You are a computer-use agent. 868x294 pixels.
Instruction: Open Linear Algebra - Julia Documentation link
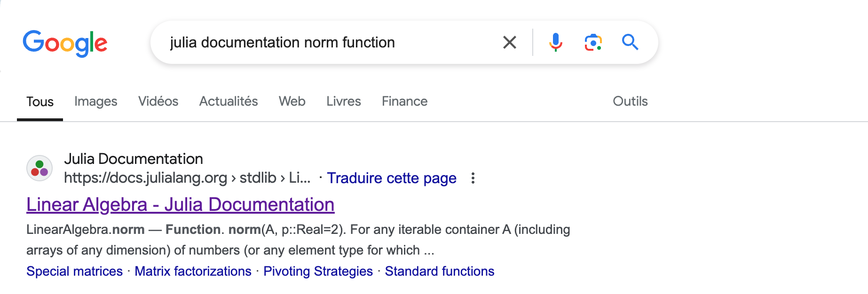[x=181, y=205]
